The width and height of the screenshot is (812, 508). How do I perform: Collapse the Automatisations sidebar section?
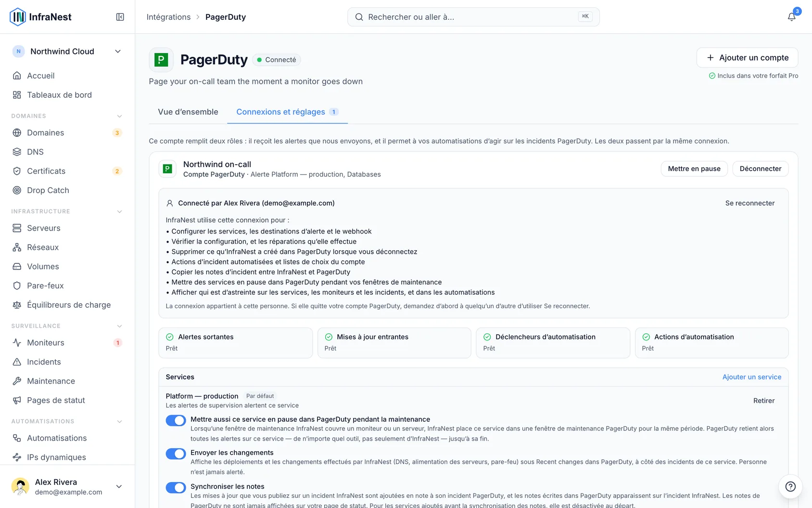119,421
